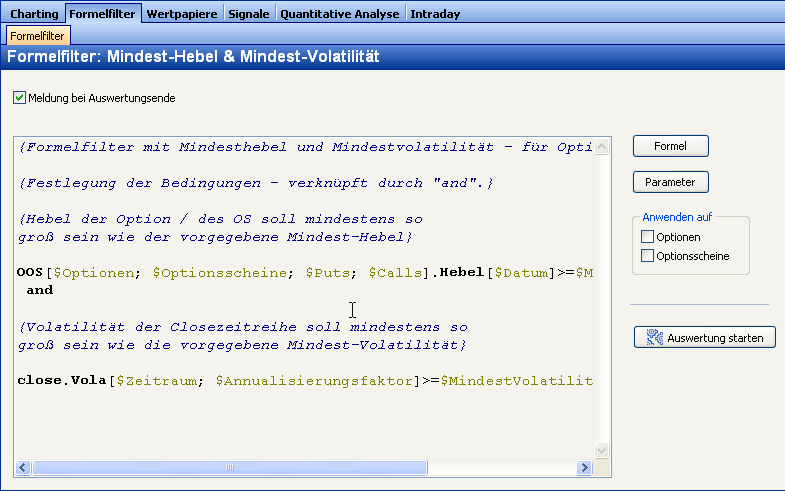Open the Parameter button
Image resolution: width=785 pixels, height=491 pixels.
click(x=670, y=182)
